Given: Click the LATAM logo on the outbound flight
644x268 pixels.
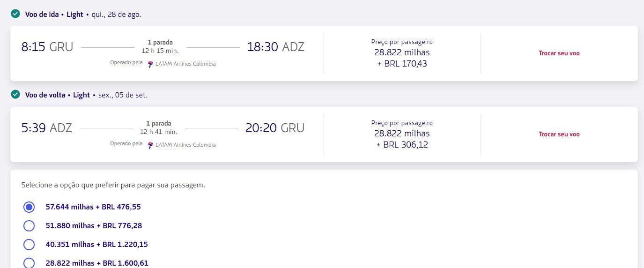Looking at the screenshot, I should click(x=150, y=64).
